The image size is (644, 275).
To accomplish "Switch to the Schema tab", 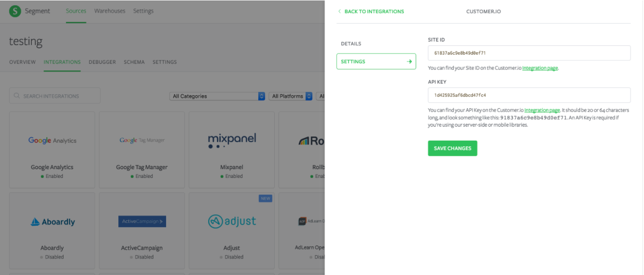I will 134,62.
